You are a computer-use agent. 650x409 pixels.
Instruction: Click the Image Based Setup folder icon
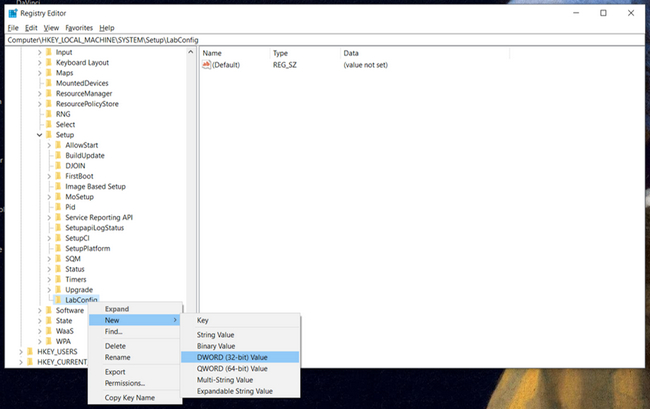tap(58, 186)
